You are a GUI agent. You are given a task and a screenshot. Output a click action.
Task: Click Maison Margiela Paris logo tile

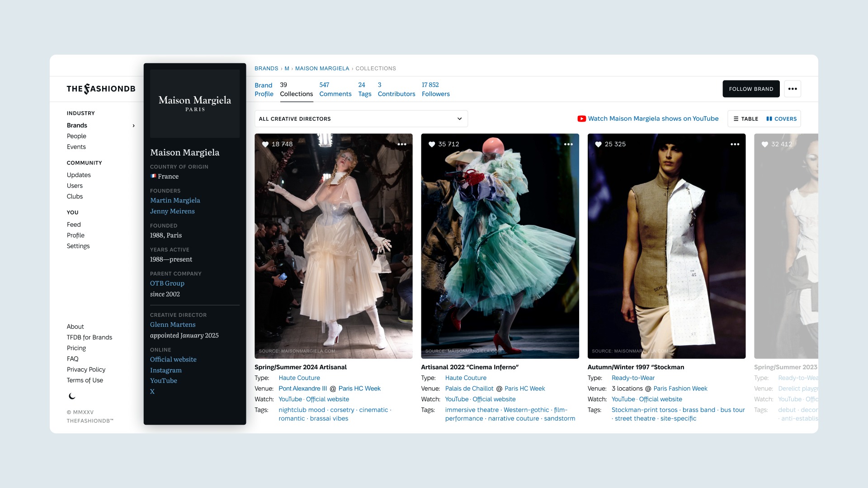pos(195,103)
